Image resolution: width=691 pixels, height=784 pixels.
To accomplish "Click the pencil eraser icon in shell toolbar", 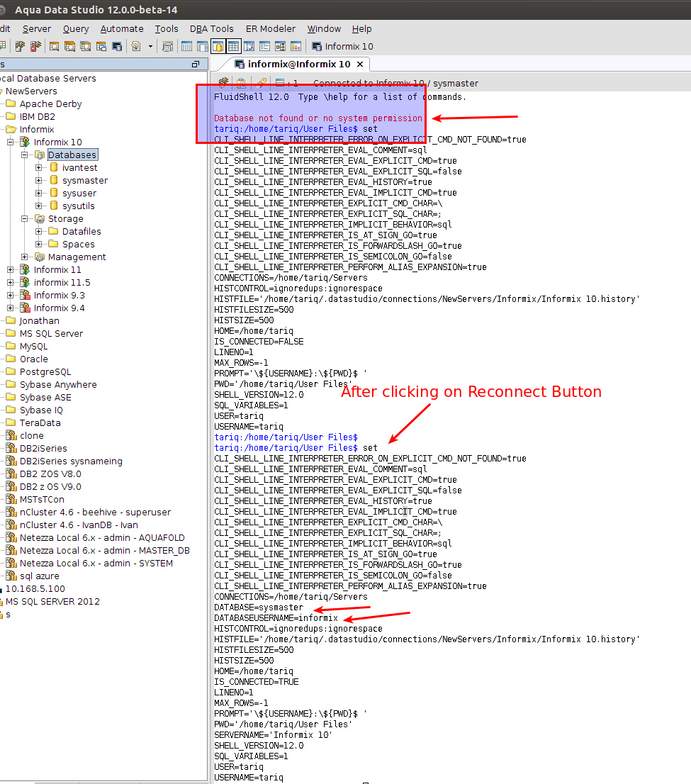I will [261, 82].
